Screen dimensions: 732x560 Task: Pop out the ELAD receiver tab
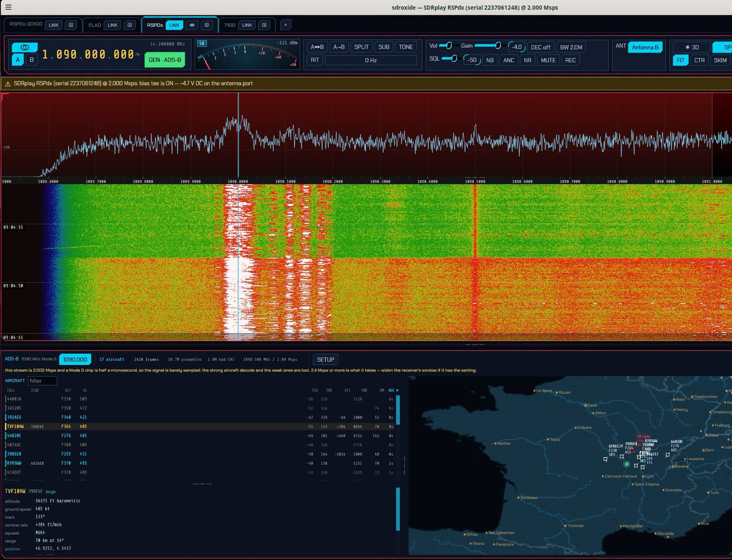pos(130,25)
